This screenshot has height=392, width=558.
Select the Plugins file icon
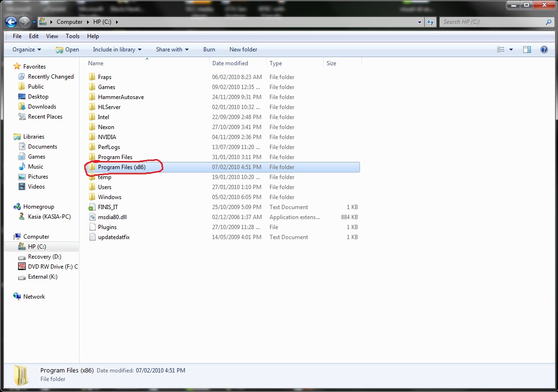[92, 227]
